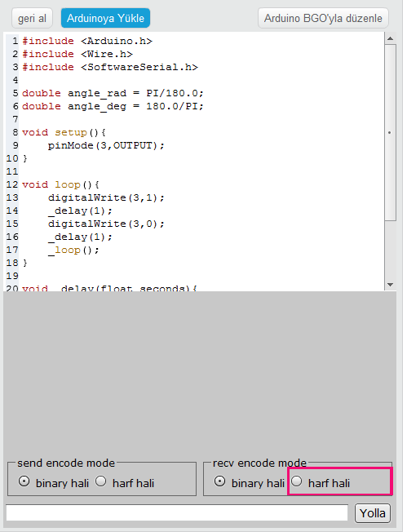Click line '_loop();'
Image resolution: width=407 pixels, height=532 pixels.
(73, 250)
